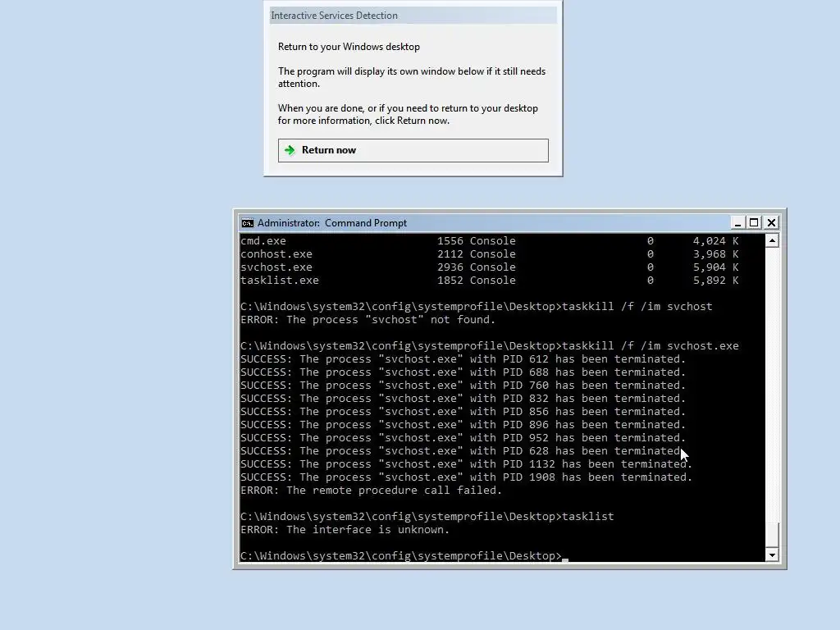Screen dimensions: 840x630
Task: Click 'Return to your Windows desktop' heading
Action: click(349, 47)
